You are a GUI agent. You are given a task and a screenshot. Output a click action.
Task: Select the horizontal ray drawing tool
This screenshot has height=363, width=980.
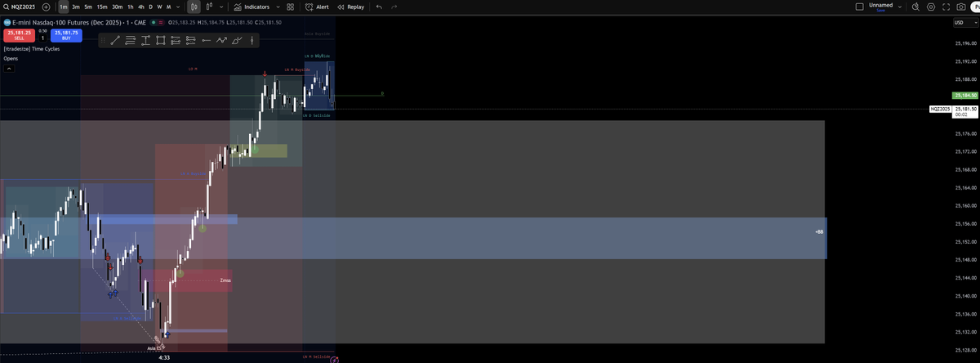(x=206, y=40)
